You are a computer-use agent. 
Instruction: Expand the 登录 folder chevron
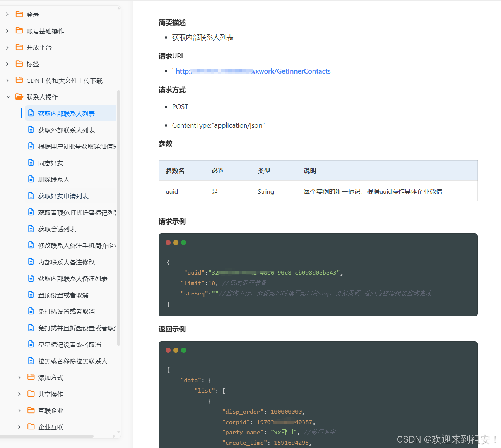coord(7,14)
